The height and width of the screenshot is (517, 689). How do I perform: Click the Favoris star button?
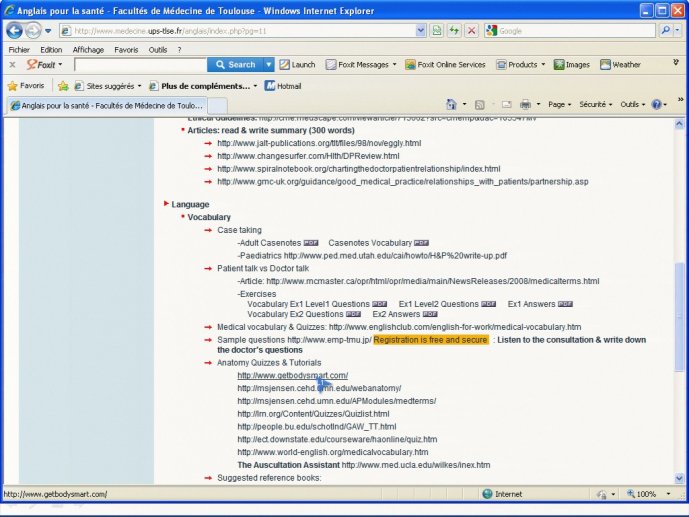click(26, 86)
